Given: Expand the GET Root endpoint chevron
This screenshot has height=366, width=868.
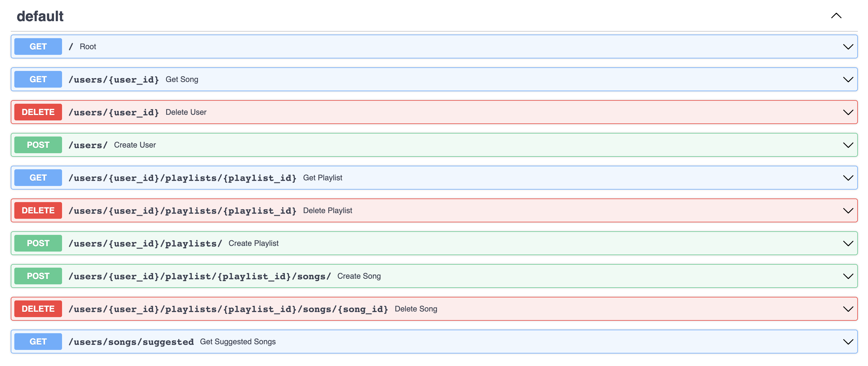Looking at the screenshot, I should coord(848,47).
